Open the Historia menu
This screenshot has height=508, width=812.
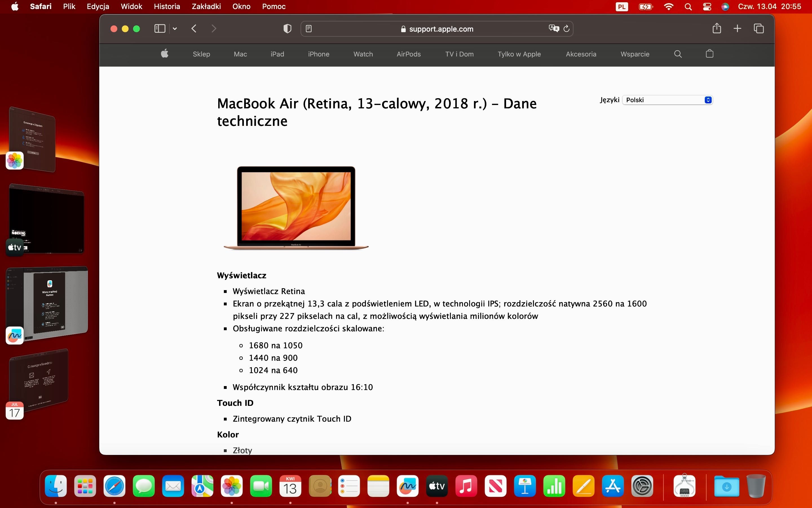pos(167,6)
